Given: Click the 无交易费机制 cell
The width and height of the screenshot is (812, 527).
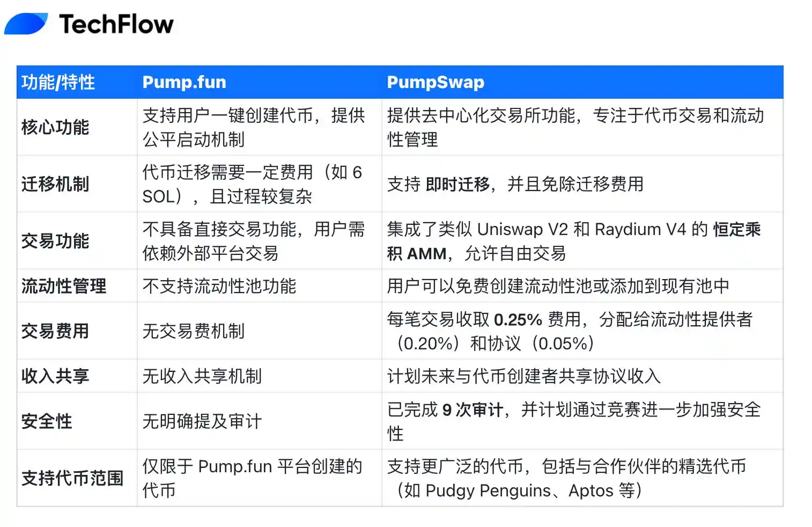Looking at the screenshot, I should click(x=193, y=331).
